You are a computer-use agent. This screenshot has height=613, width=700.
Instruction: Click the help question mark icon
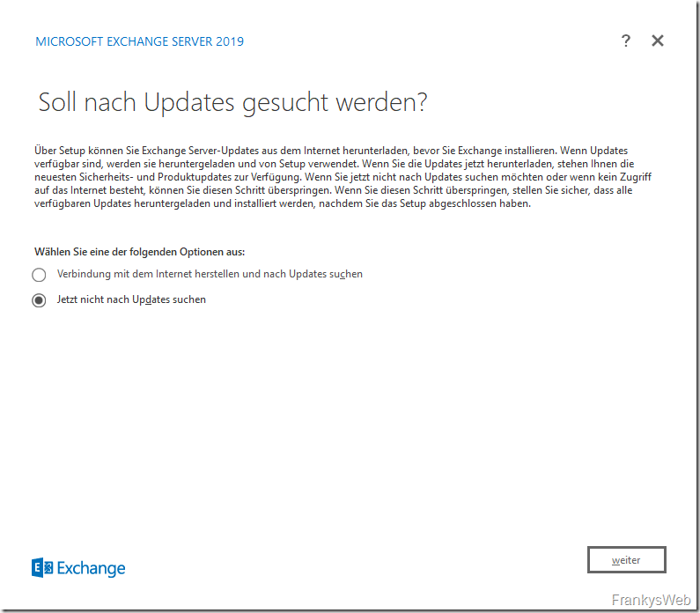[626, 41]
